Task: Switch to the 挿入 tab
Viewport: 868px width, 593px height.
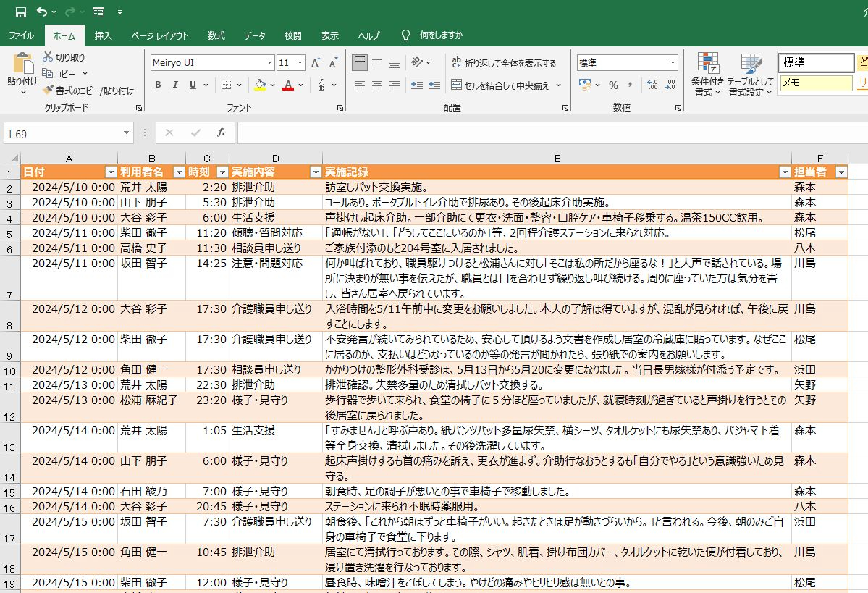Action: click(104, 35)
